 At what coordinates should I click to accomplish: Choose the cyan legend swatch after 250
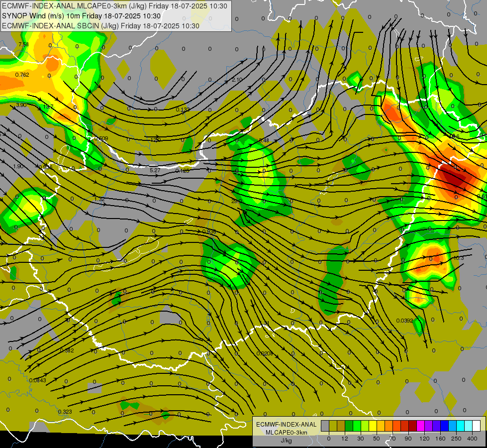click(x=460, y=426)
